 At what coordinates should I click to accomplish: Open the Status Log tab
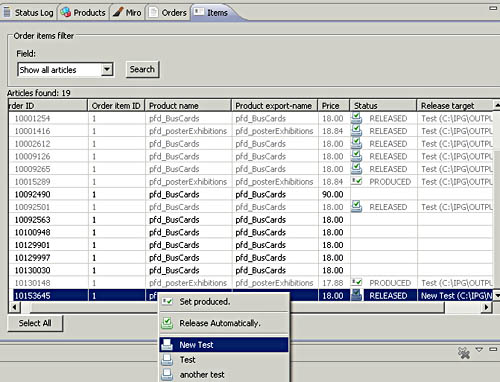28,13
